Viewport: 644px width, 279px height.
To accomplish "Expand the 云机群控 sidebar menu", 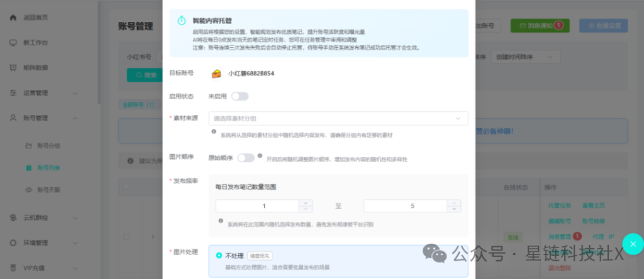I will [x=75, y=218].
